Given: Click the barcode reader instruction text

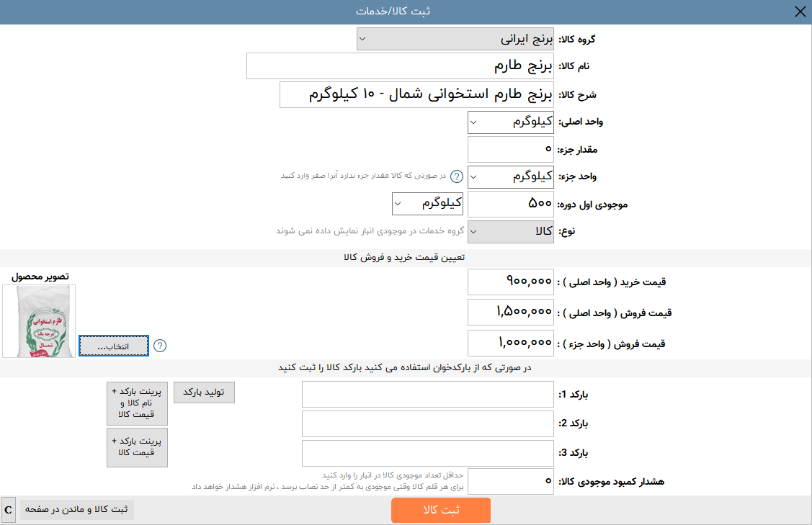Looking at the screenshot, I should [x=405, y=367].
